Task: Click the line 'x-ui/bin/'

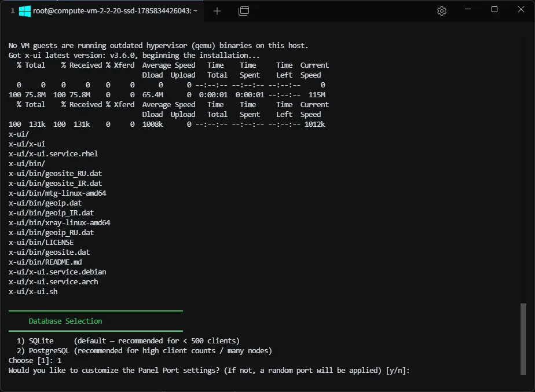Action: click(27, 164)
